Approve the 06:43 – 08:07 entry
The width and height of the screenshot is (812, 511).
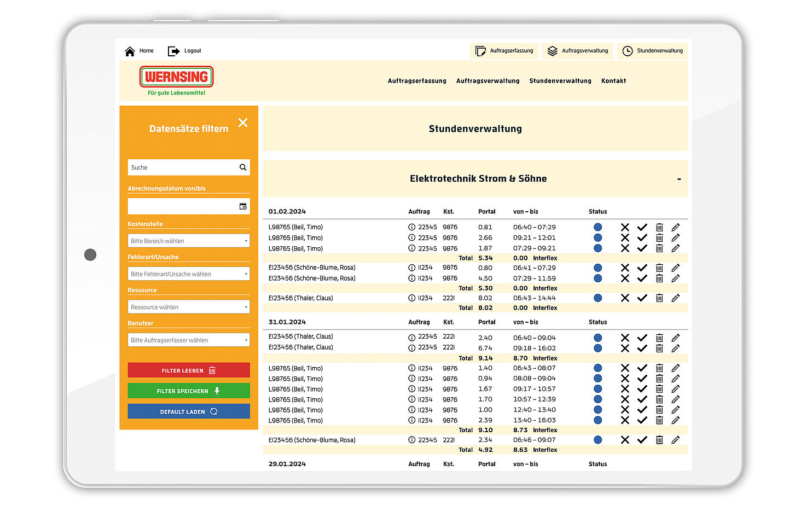point(642,368)
